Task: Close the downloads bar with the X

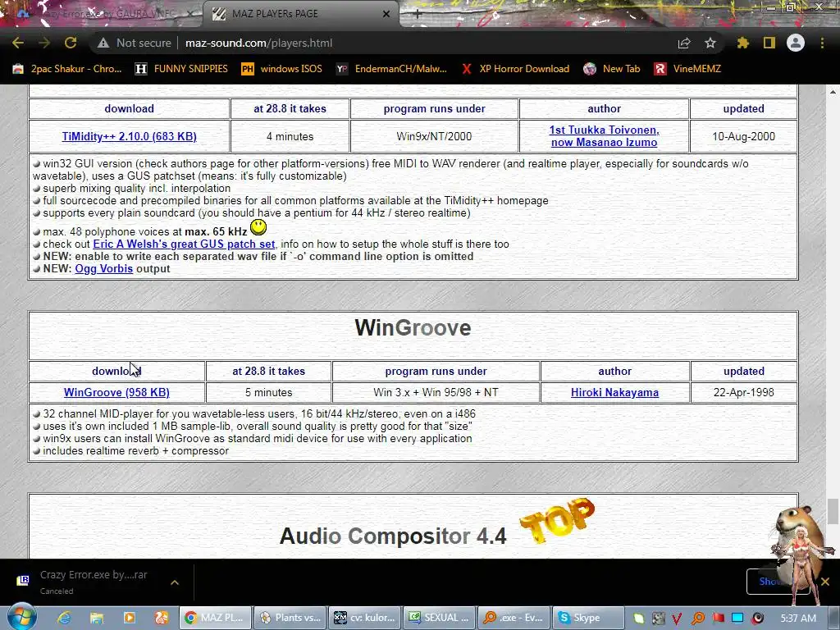Action: click(x=825, y=582)
